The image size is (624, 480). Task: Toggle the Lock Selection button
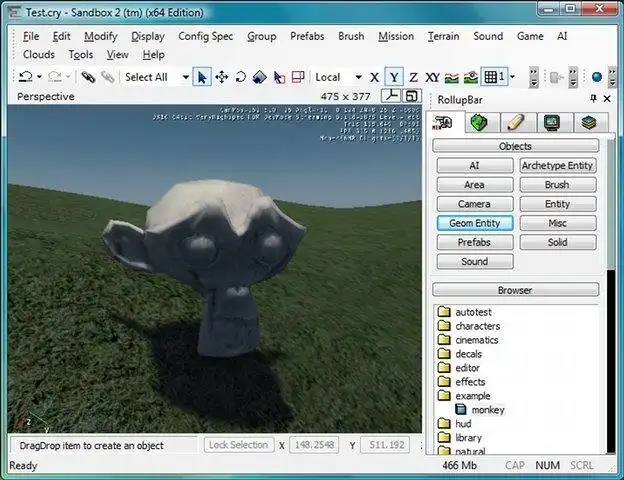pyautogui.click(x=239, y=445)
